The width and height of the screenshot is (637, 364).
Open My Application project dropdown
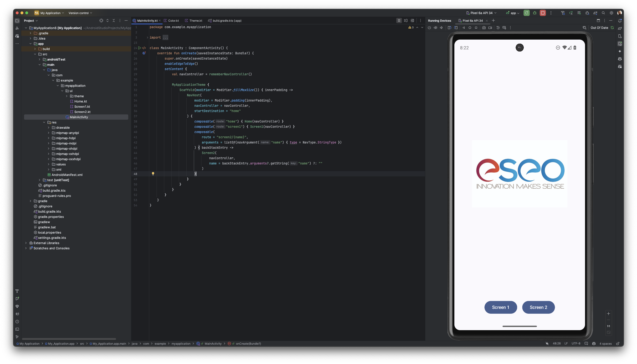49,13
